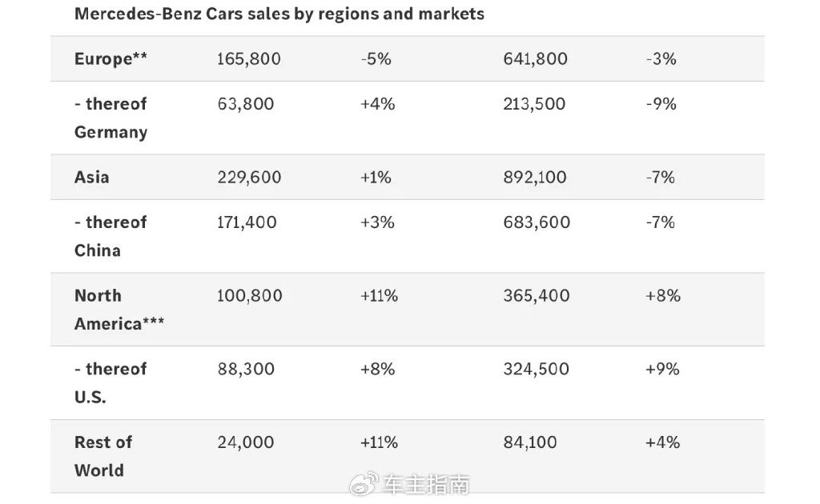Select the thereof Germany row label
The width and height of the screenshot is (820, 504).
pos(111,118)
